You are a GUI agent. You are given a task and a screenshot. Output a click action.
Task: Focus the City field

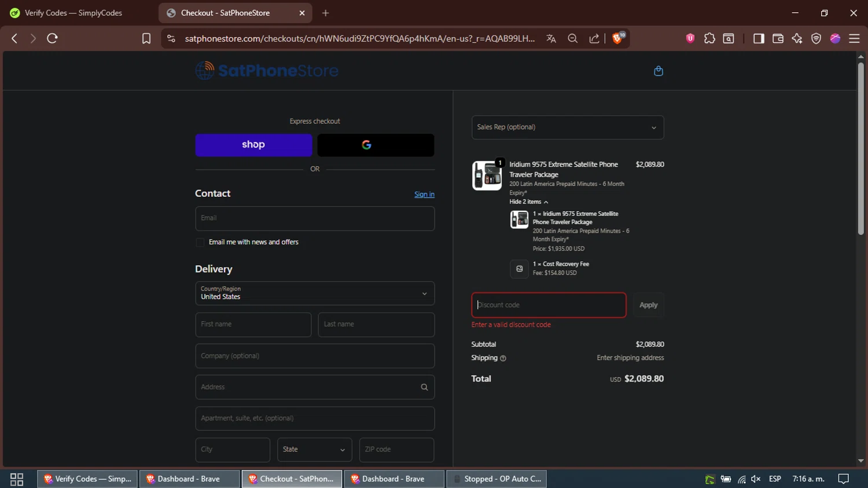pyautogui.click(x=233, y=450)
